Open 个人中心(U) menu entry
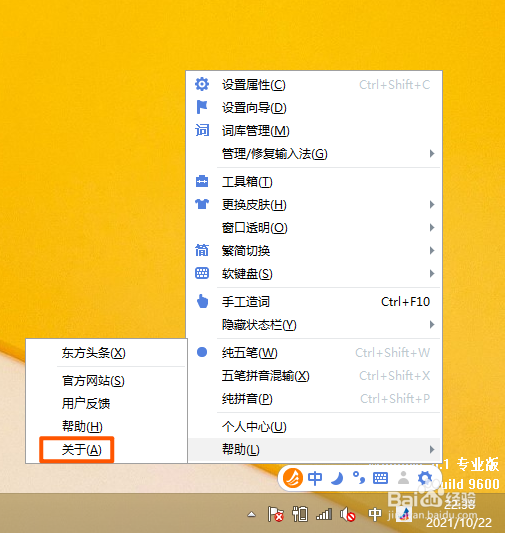This screenshot has width=505, height=533. (315, 426)
